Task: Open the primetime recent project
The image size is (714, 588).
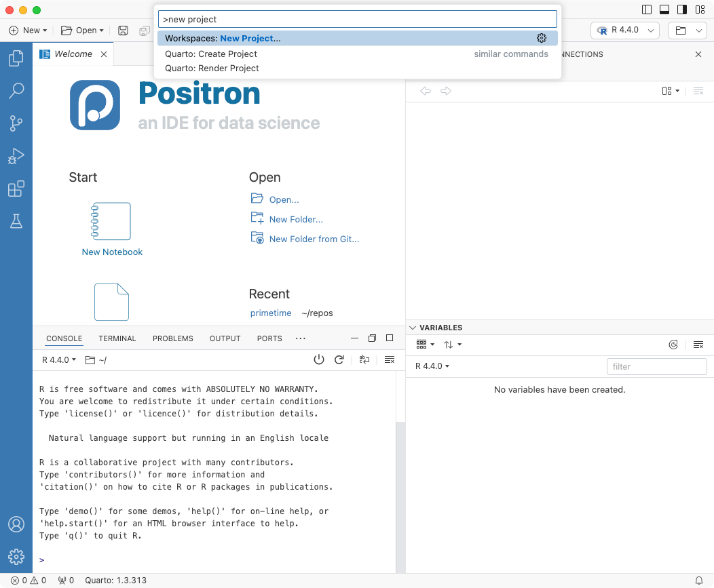Action: click(x=271, y=313)
